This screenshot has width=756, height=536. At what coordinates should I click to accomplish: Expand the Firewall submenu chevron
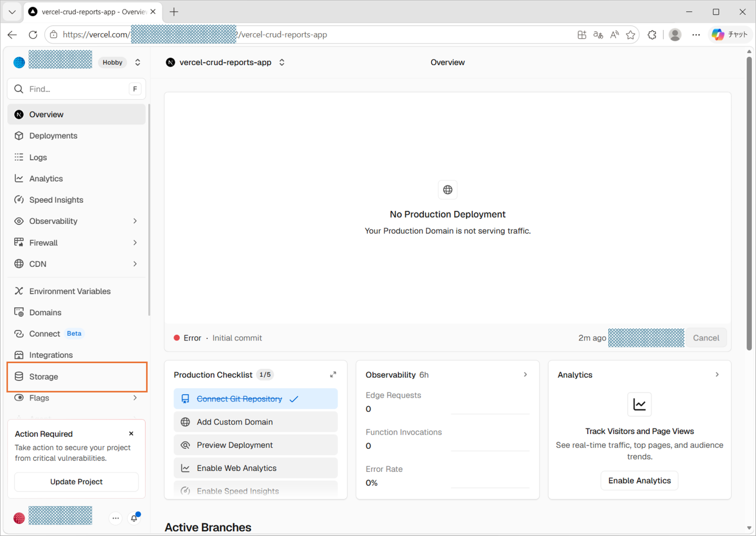(135, 243)
